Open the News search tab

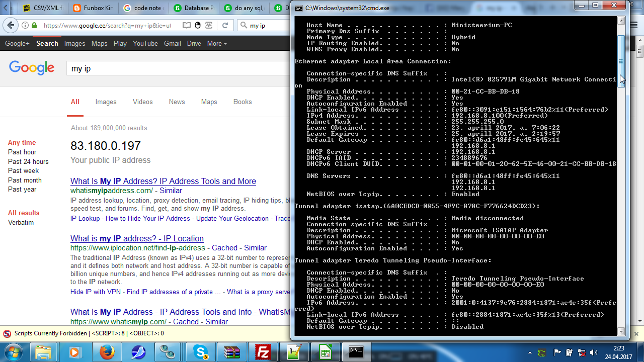177,102
